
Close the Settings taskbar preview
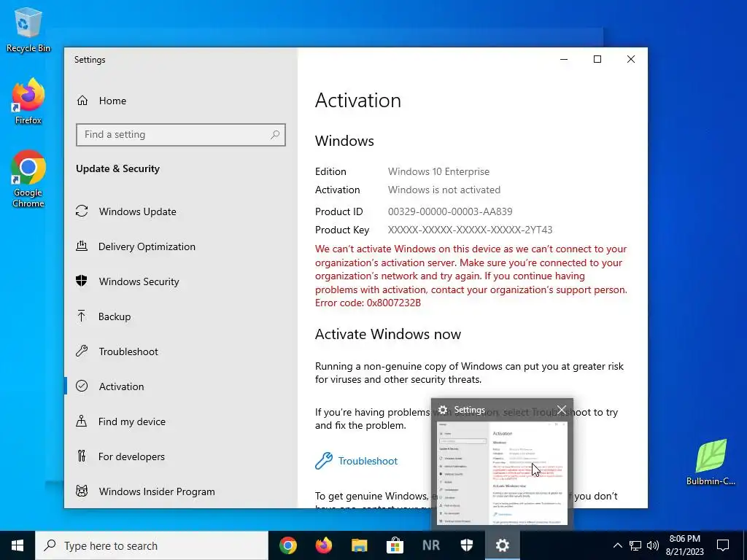click(x=562, y=410)
